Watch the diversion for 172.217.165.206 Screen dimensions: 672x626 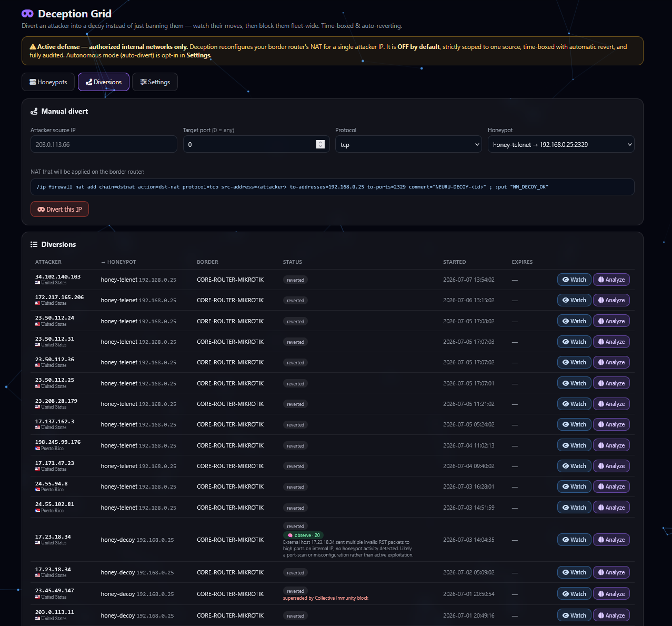574,300
